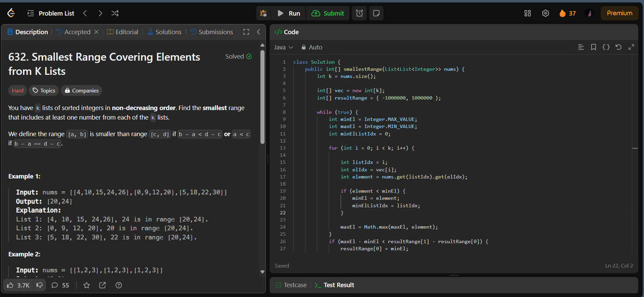Click the description scrollbar up arrow
644x297 pixels.
(x=262, y=44)
